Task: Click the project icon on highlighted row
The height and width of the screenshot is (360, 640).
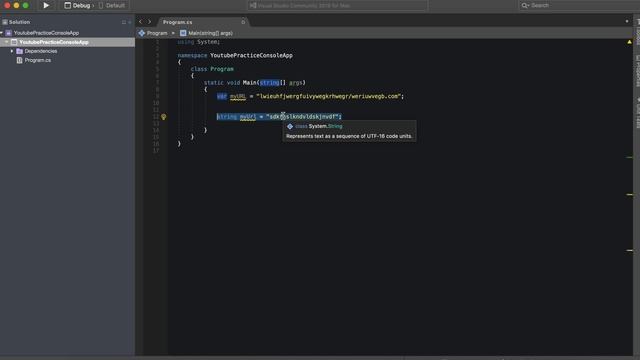Action: click(x=14, y=42)
